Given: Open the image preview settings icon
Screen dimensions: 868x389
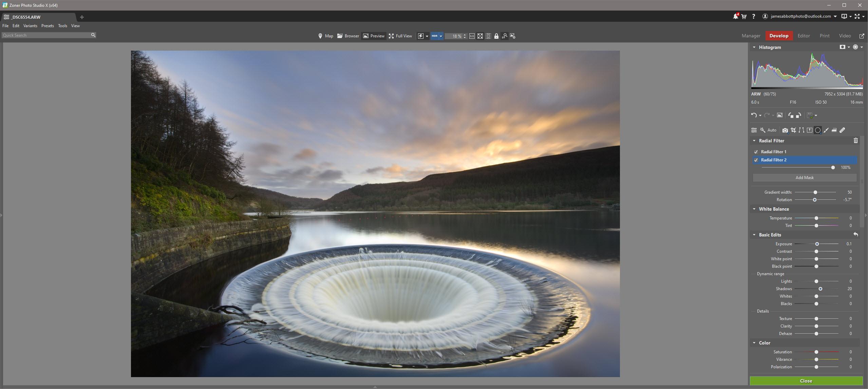Looking at the screenshot, I should (513, 36).
